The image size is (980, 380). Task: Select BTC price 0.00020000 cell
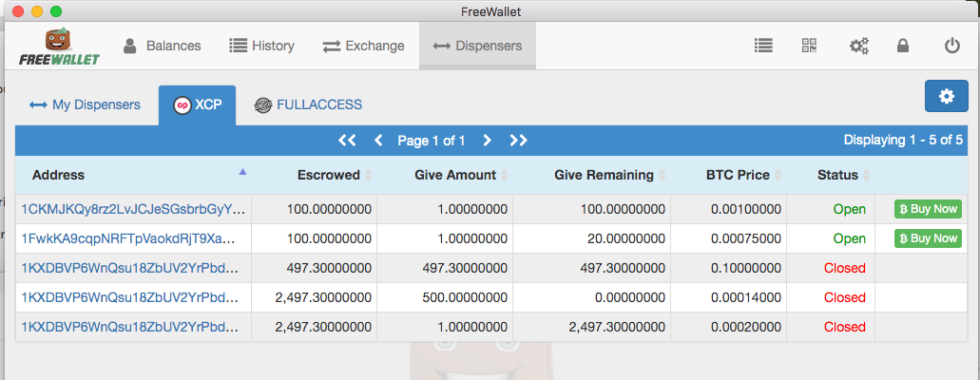(729, 327)
